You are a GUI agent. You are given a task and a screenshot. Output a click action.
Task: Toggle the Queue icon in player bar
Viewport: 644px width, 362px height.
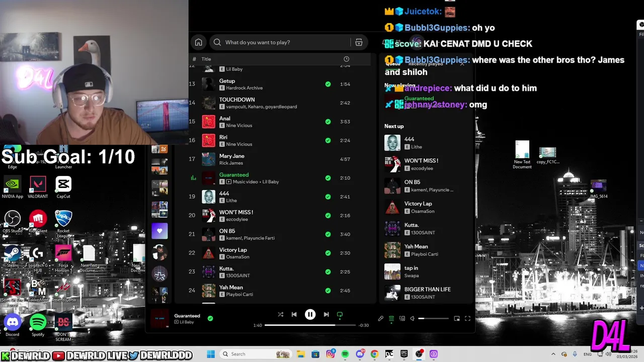[x=391, y=318]
